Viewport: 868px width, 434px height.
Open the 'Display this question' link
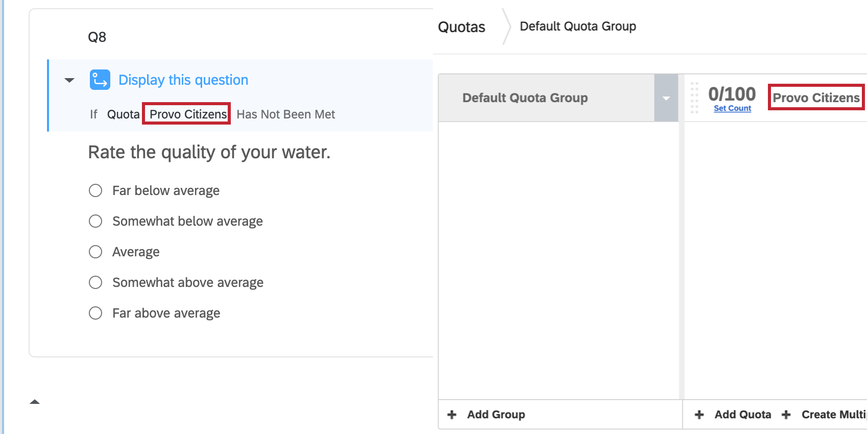point(183,80)
